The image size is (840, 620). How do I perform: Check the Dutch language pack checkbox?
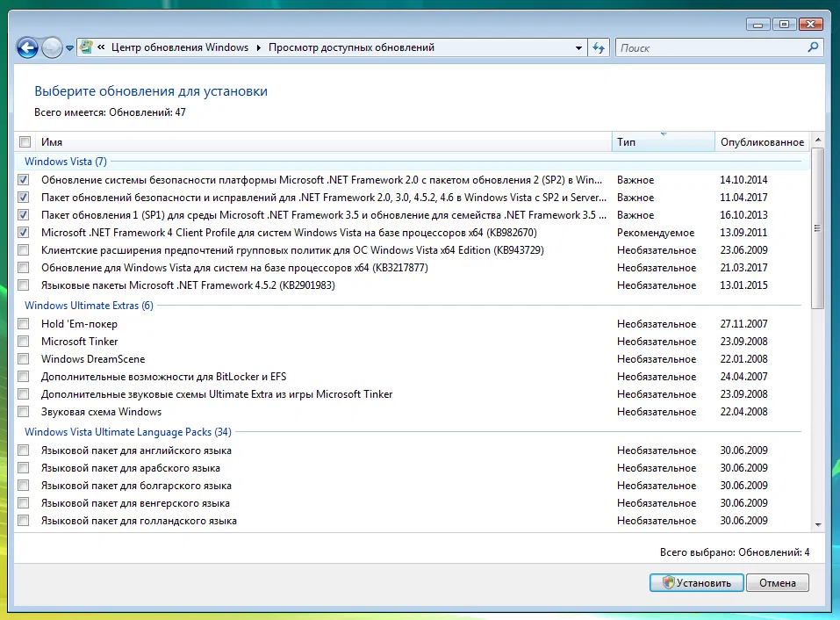[x=24, y=521]
